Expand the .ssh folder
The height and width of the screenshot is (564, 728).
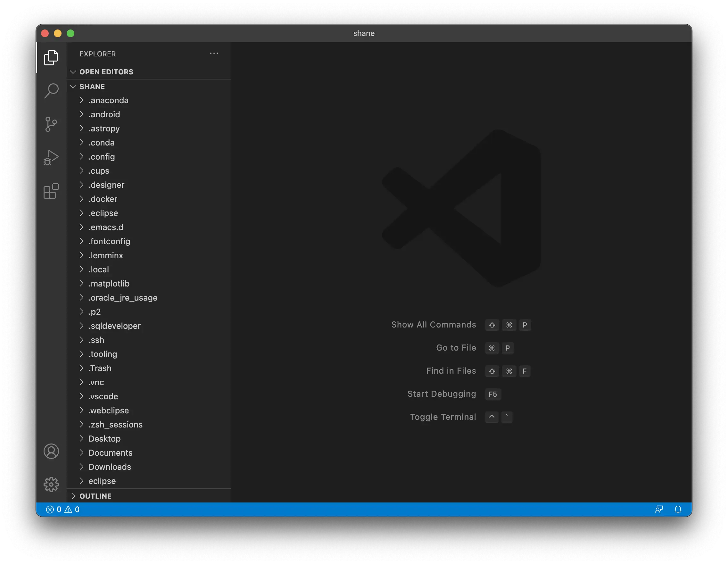pos(96,340)
